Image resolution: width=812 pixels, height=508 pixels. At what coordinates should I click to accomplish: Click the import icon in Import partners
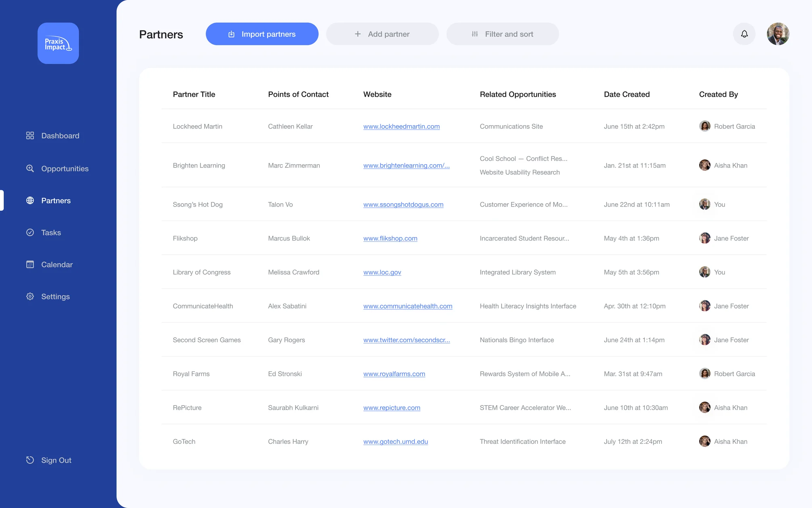click(x=231, y=34)
